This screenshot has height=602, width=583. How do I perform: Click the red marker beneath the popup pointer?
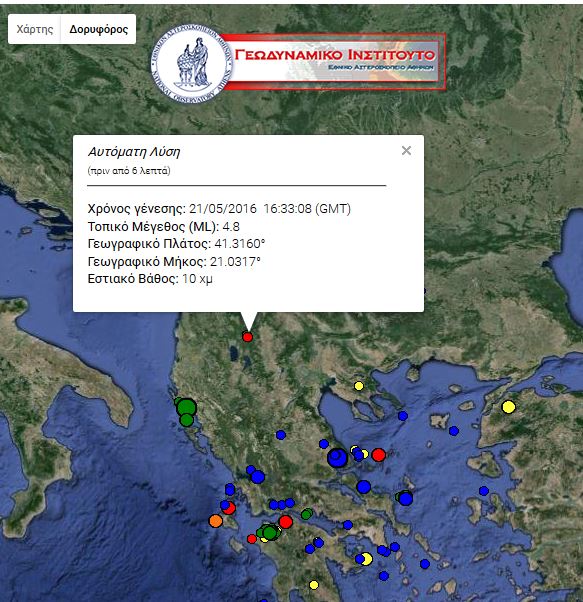pyautogui.click(x=248, y=337)
